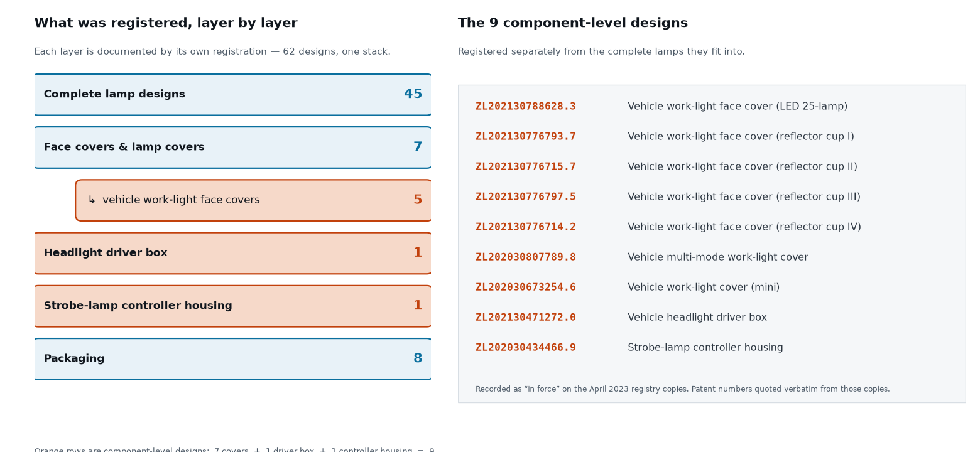The width and height of the screenshot is (980, 452).
Task: Select the 'face cover (reflector cup I)' description
Action: point(741,137)
